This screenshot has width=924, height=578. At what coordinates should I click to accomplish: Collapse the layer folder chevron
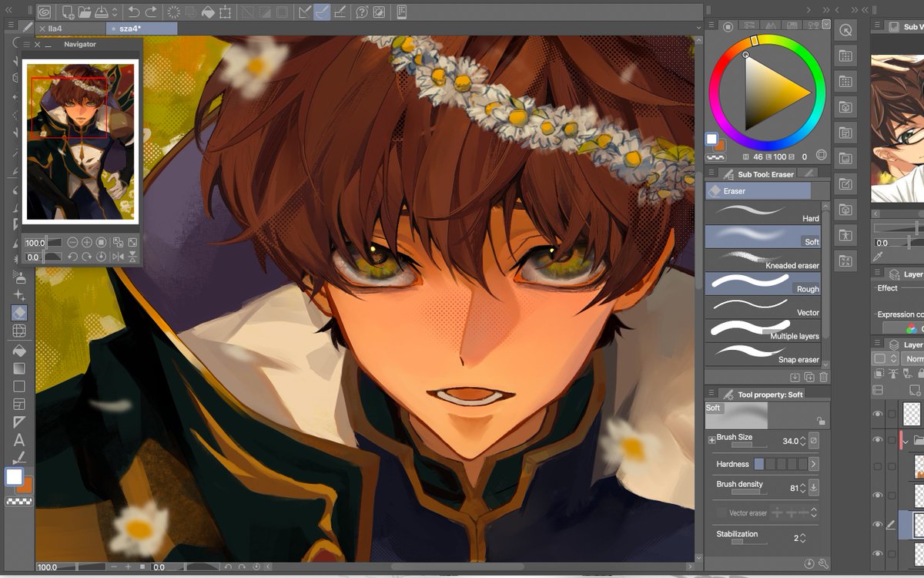tap(906, 441)
